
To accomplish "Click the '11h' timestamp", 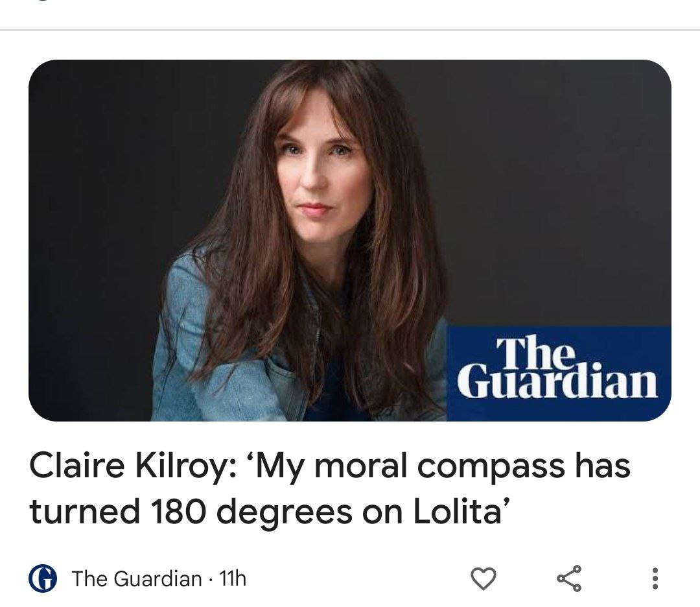I will click(233, 579).
